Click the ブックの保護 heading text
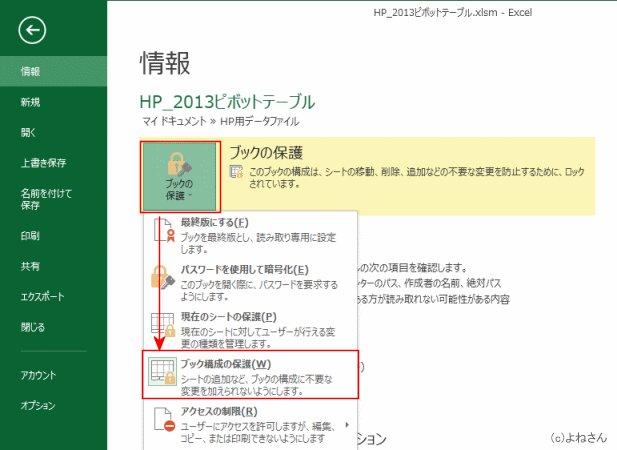This screenshot has height=450, width=617. (x=266, y=153)
